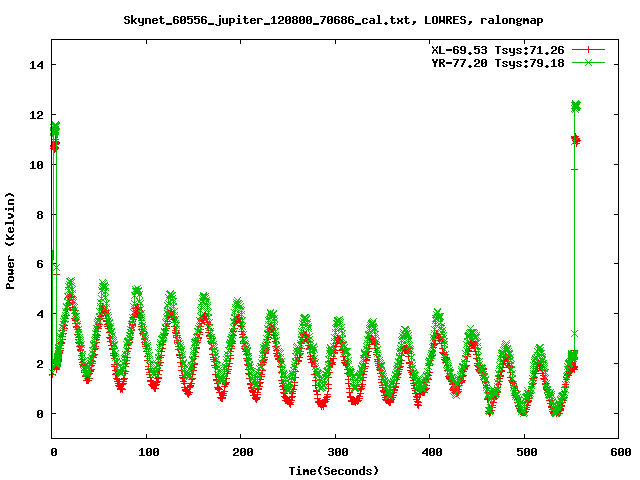Click the 100 tick label on the x-axis
Screen dimensions: 640x480
(147, 452)
